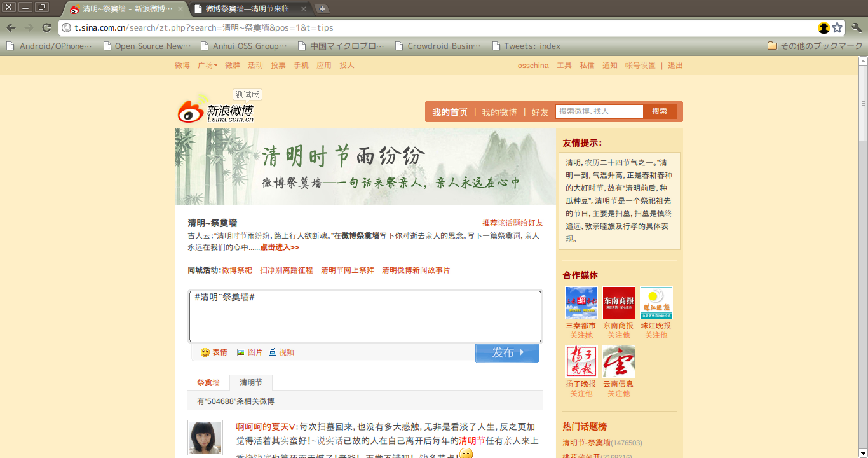Open 活动 in the top menu

click(255, 66)
